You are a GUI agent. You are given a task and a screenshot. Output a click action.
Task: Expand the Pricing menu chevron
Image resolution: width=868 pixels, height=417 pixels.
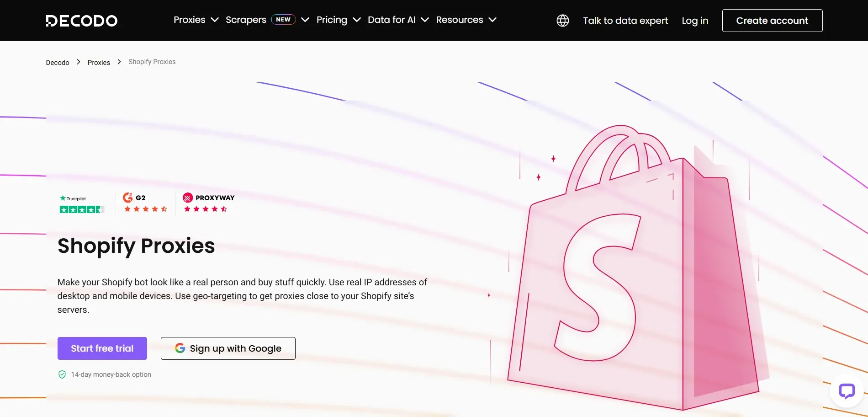pyautogui.click(x=357, y=20)
